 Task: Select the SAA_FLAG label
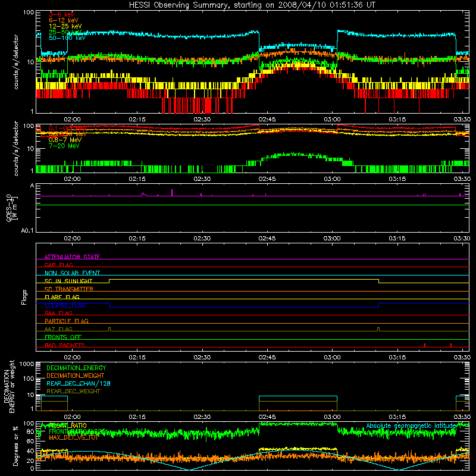(x=58, y=313)
